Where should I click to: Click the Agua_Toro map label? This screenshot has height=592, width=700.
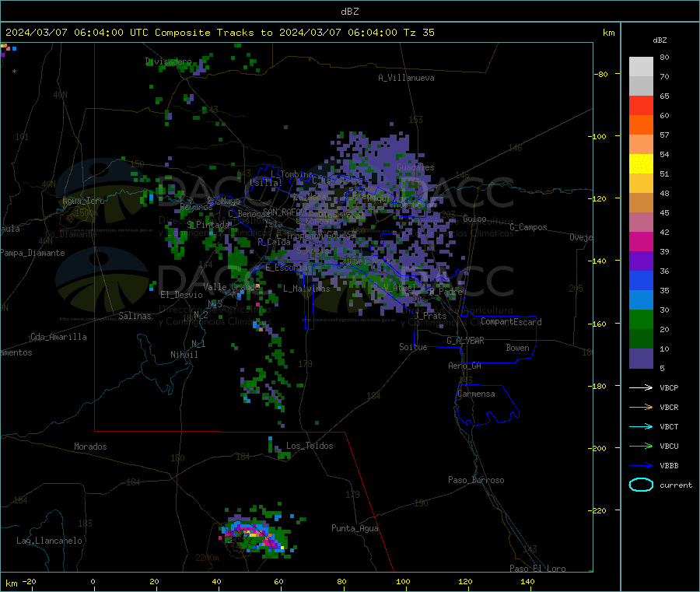click(x=83, y=201)
